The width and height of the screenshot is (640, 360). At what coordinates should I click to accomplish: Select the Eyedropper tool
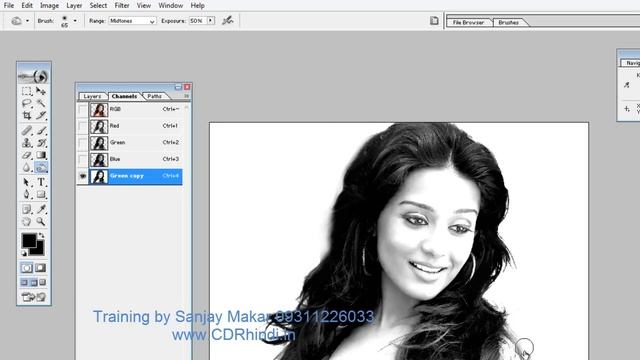point(41,209)
